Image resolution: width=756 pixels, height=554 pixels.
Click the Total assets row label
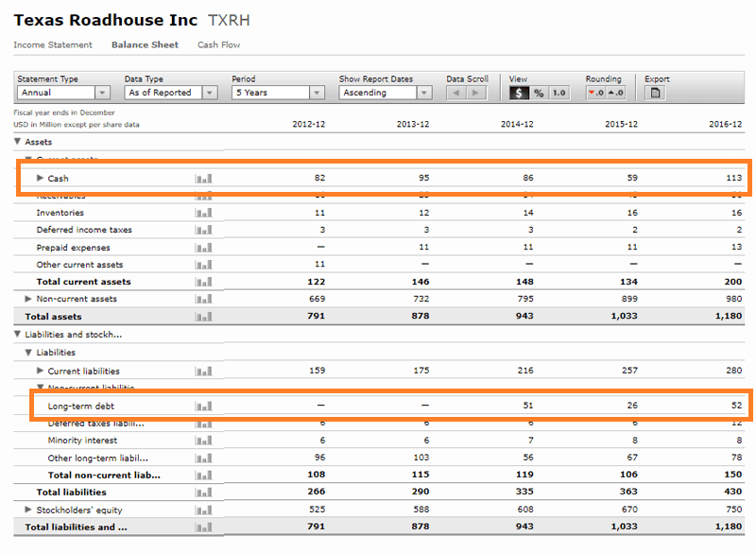tap(53, 317)
